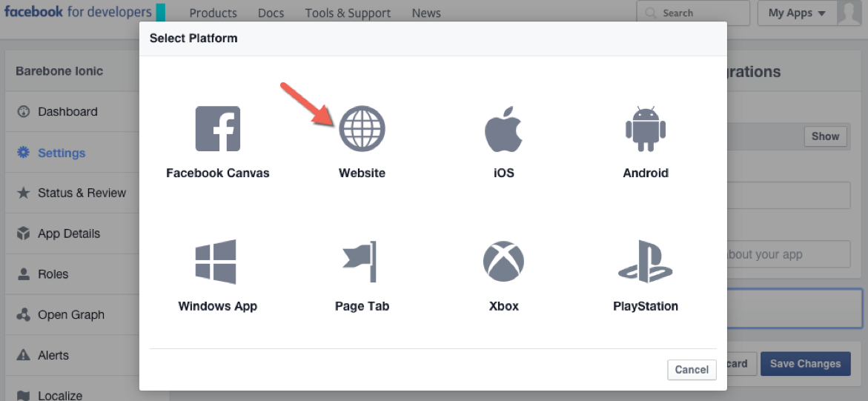The width and height of the screenshot is (868, 401).
Task: Click the Show button for app secret
Action: pyautogui.click(x=825, y=136)
